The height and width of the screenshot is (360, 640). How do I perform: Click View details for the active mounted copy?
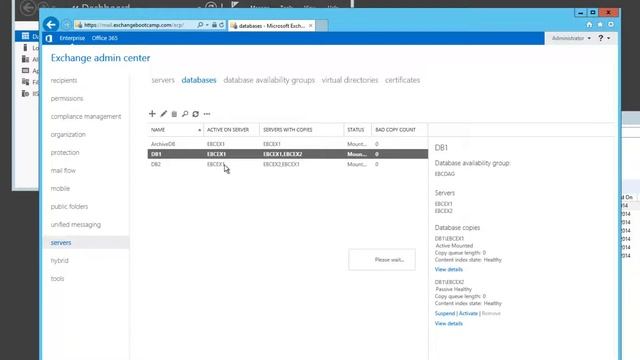pyautogui.click(x=449, y=269)
